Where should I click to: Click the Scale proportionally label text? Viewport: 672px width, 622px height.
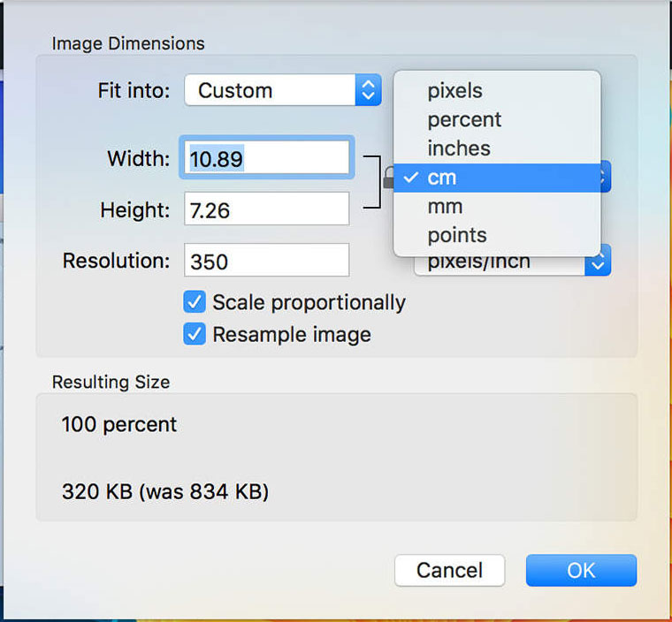point(309,302)
